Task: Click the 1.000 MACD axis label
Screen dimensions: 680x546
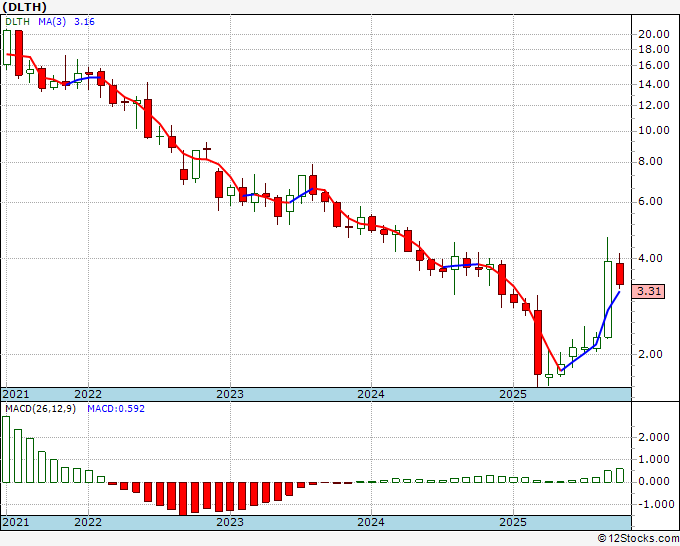Action: [653, 460]
